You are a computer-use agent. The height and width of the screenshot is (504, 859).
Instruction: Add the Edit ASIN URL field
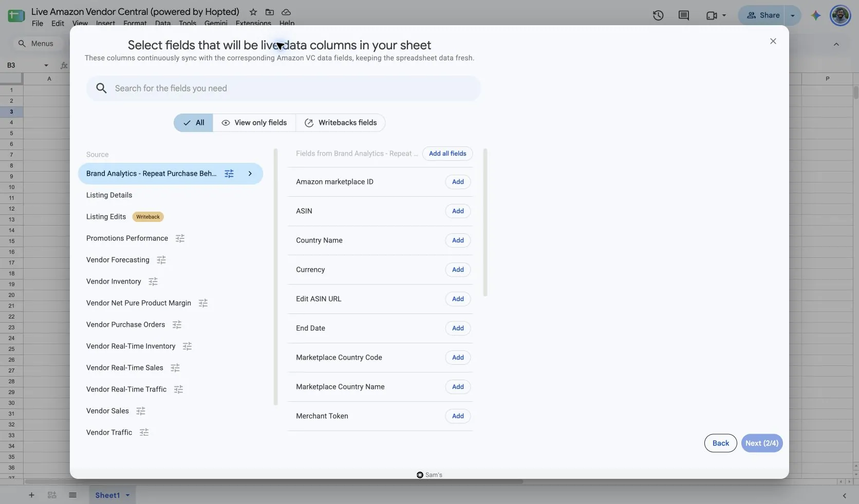458,299
